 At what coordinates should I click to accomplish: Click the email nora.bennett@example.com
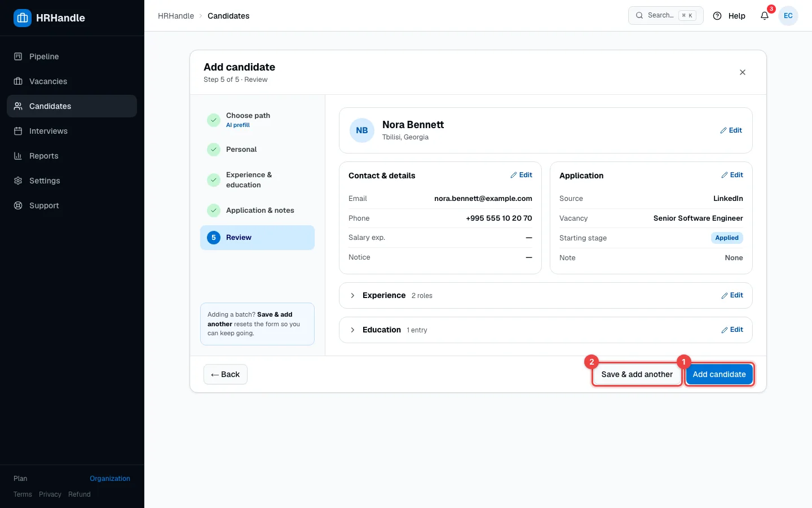[483, 199]
